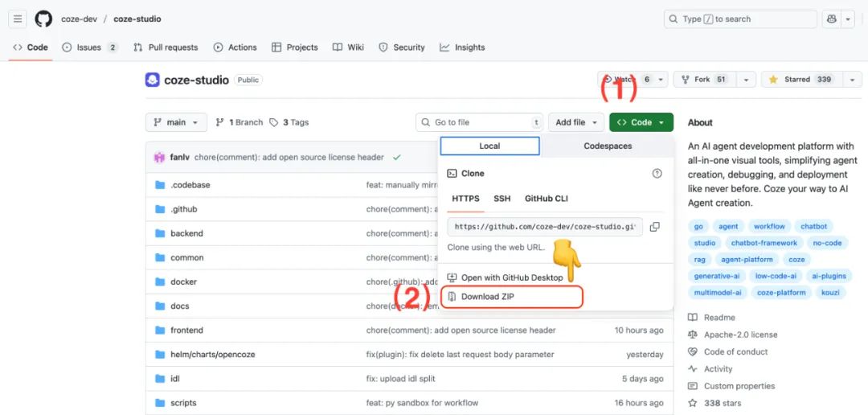Click the Clone help question-mark icon
Image resolution: width=868 pixels, height=415 pixels.
coord(657,174)
